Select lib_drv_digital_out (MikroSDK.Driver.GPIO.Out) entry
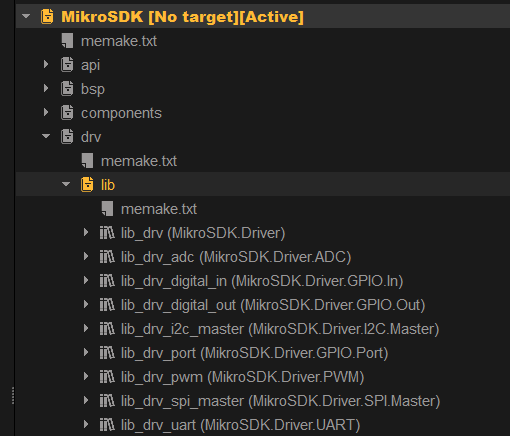 coord(273,305)
